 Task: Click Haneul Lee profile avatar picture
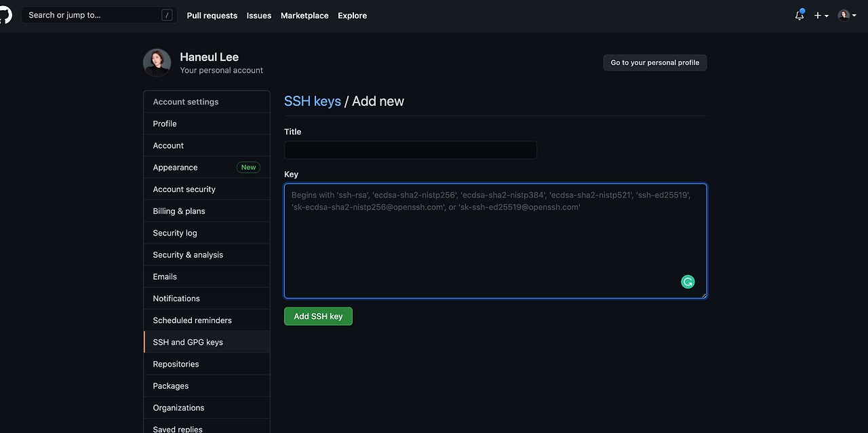click(157, 62)
